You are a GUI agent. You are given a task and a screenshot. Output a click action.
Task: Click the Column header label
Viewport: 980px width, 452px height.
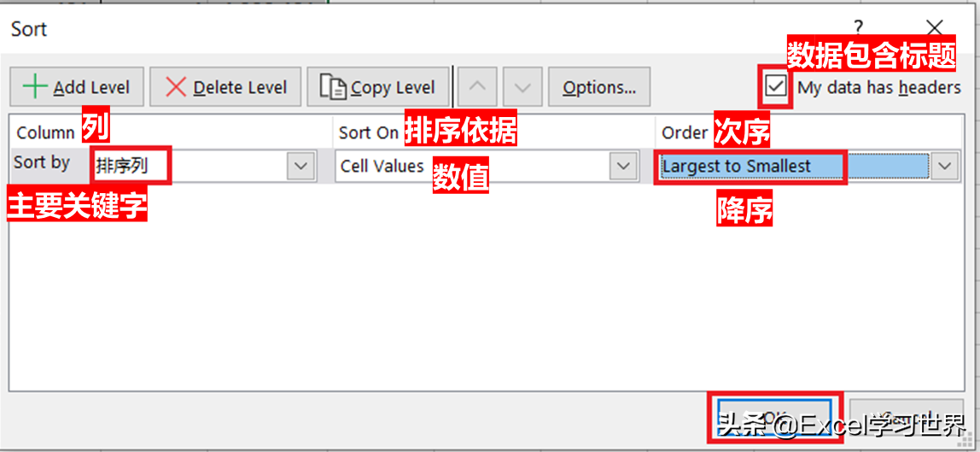click(x=45, y=133)
